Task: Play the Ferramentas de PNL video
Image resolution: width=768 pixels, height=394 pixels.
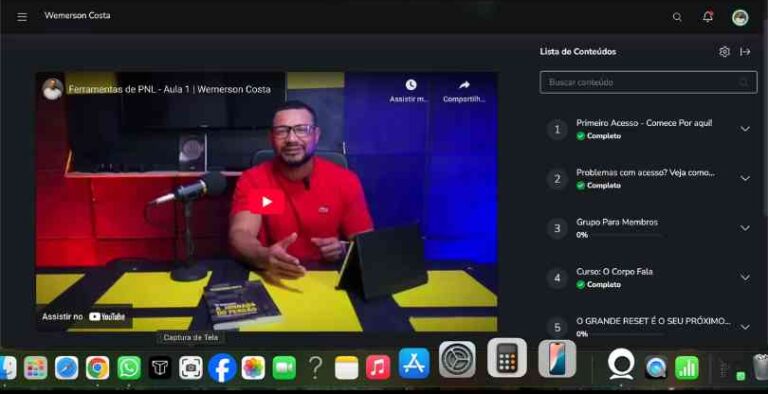Action: click(x=266, y=201)
